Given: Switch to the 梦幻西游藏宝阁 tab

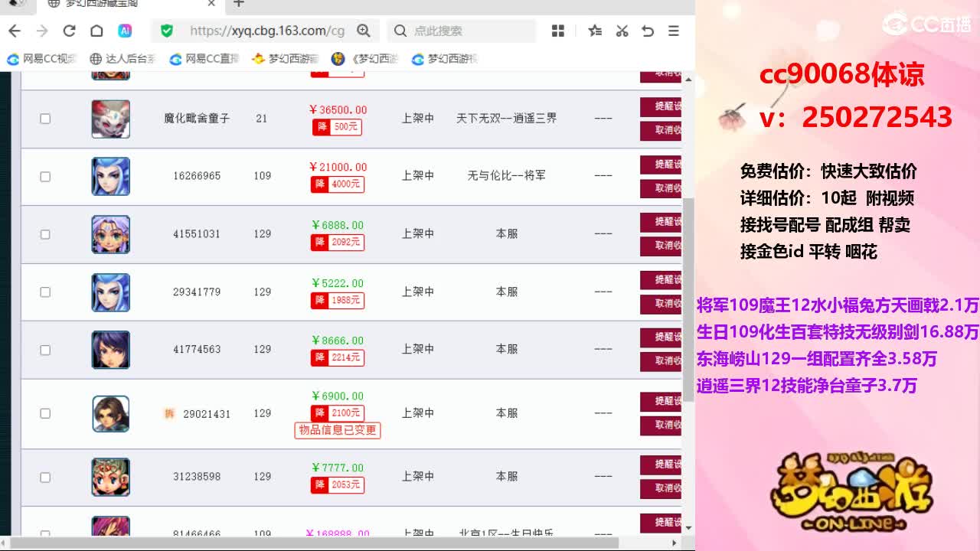Looking at the screenshot, I should click(130, 5).
